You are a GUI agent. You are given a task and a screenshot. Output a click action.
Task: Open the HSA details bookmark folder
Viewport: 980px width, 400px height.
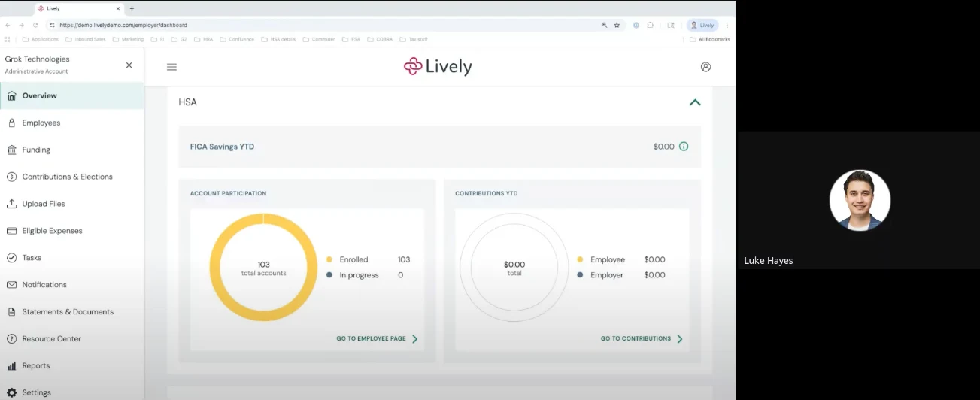coord(278,39)
